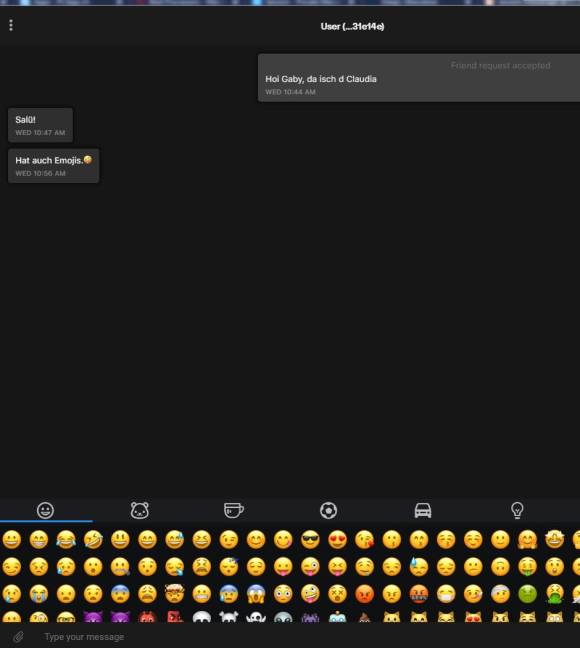Viewport: 580px width, 648px height.
Task: Open the food and drink emoji tab
Action: coord(234,510)
